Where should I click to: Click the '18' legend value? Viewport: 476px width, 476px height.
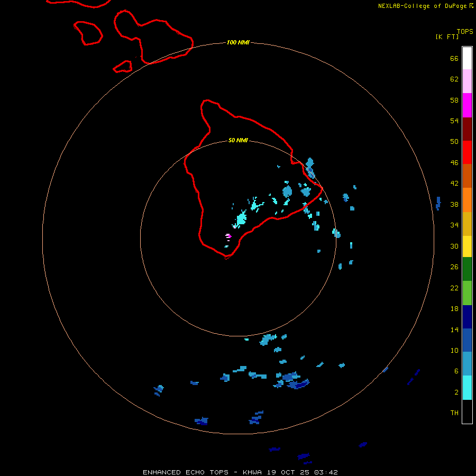[454, 309]
